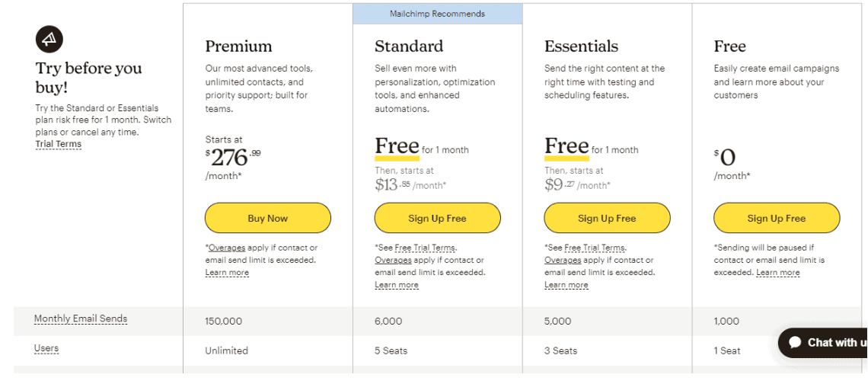Click the chat bubble icon in the chat widget

795,342
